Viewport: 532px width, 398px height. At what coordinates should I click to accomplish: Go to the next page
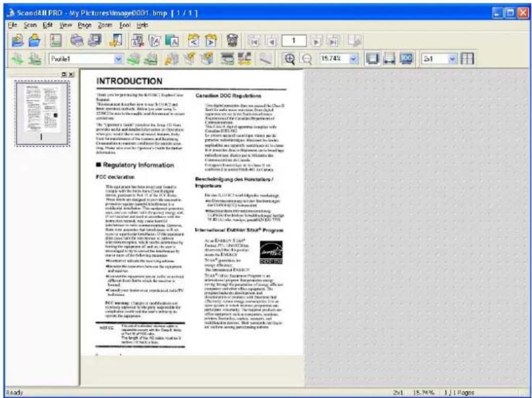[316, 41]
